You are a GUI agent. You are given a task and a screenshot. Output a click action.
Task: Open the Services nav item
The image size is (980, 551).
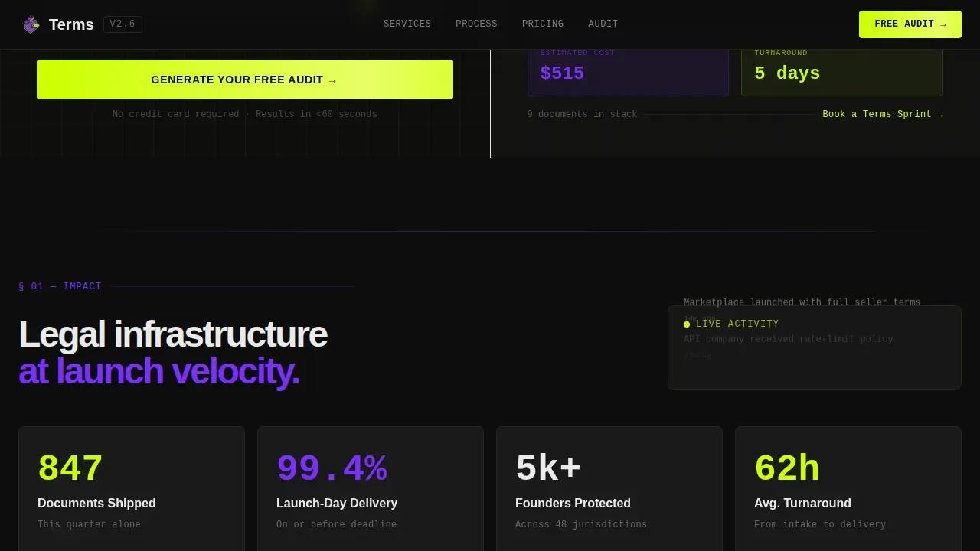[407, 24]
